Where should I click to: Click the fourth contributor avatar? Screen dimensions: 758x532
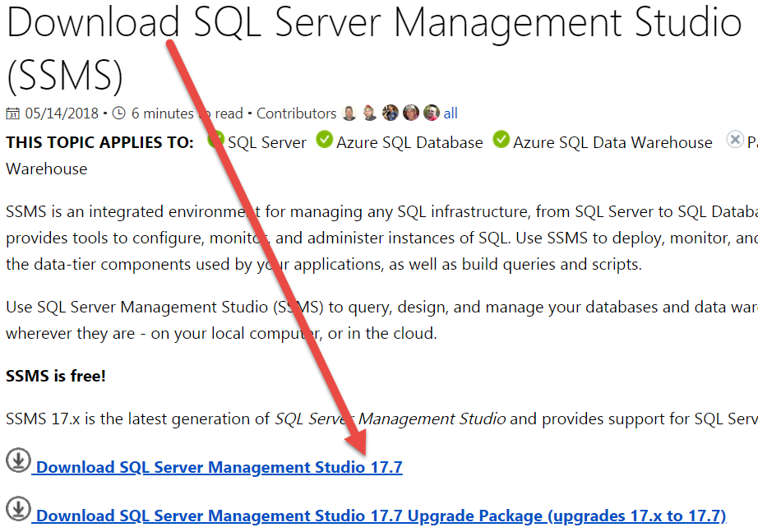411,113
